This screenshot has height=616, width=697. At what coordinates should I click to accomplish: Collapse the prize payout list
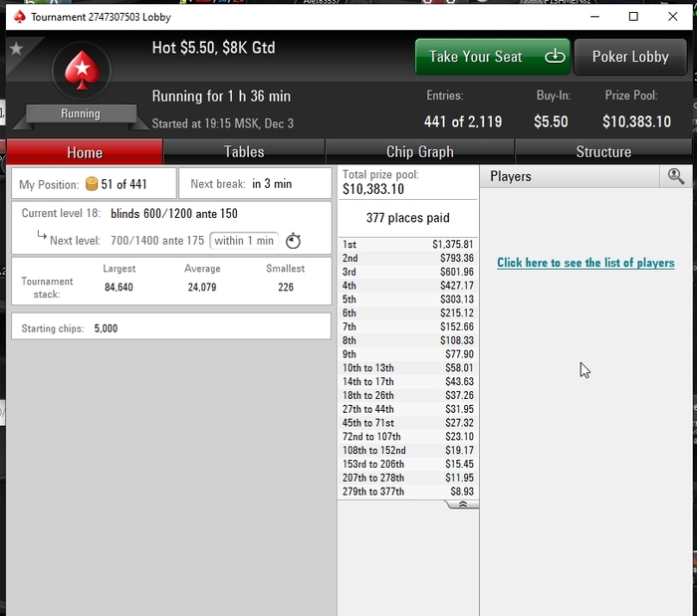[x=462, y=505]
